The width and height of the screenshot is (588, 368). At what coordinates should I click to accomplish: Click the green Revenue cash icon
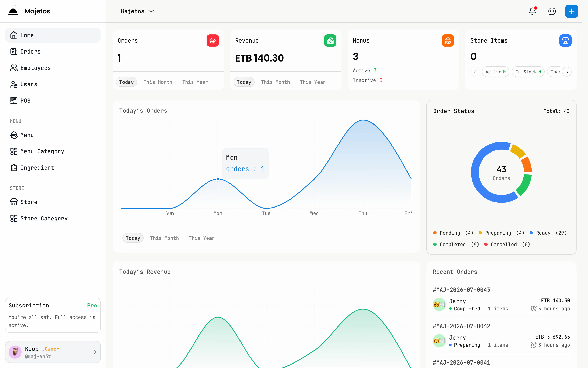tap(330, 40)
